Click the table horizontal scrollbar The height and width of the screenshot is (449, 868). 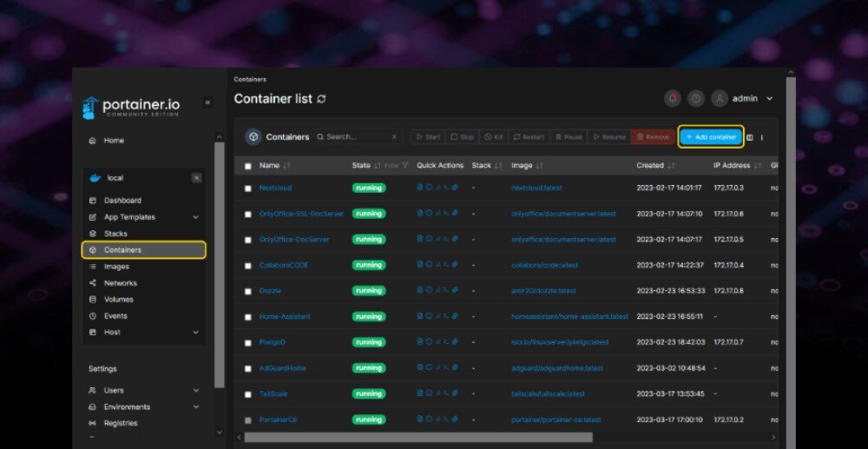[418, 438]
